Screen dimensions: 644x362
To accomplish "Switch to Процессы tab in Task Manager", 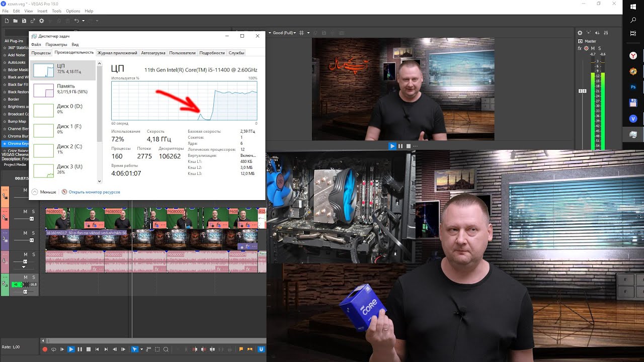I will pos(41,53).
